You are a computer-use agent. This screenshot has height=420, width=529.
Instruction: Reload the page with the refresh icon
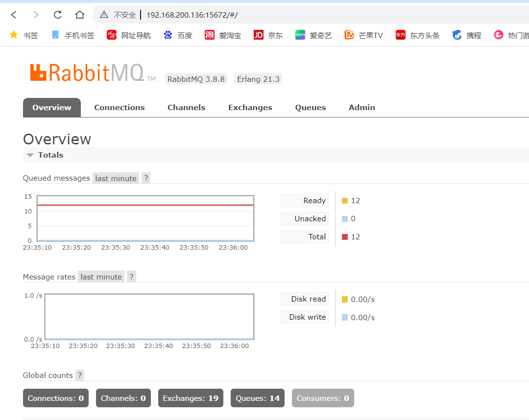58,15
